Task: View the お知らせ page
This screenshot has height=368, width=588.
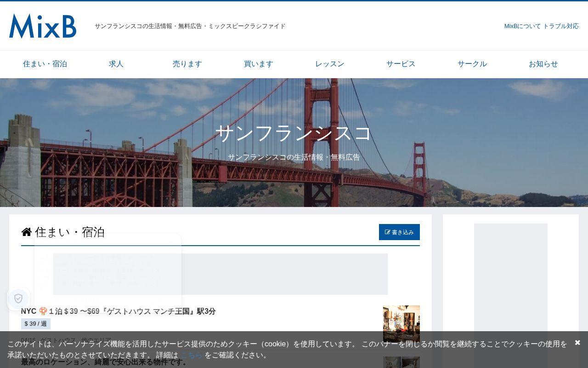Action: click(x=543, y=64)
